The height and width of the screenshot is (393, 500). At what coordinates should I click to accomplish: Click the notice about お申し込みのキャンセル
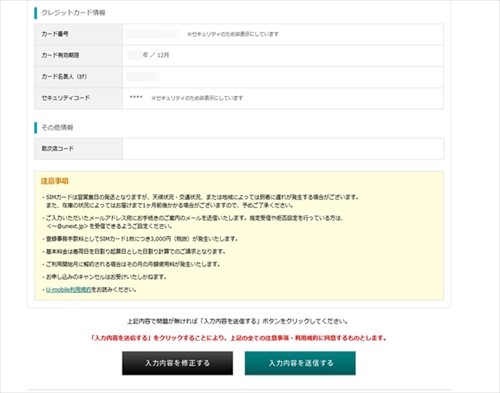[x=104, y=277]
